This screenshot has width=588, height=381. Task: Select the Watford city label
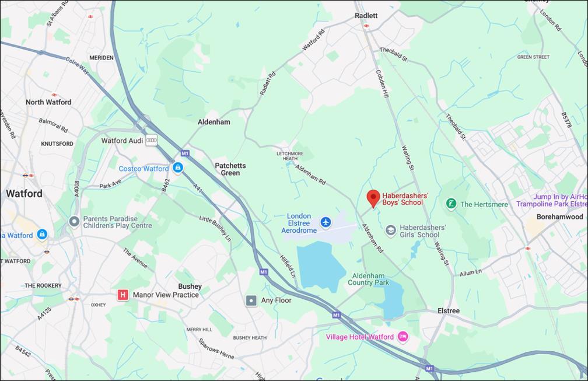[24, 194]
